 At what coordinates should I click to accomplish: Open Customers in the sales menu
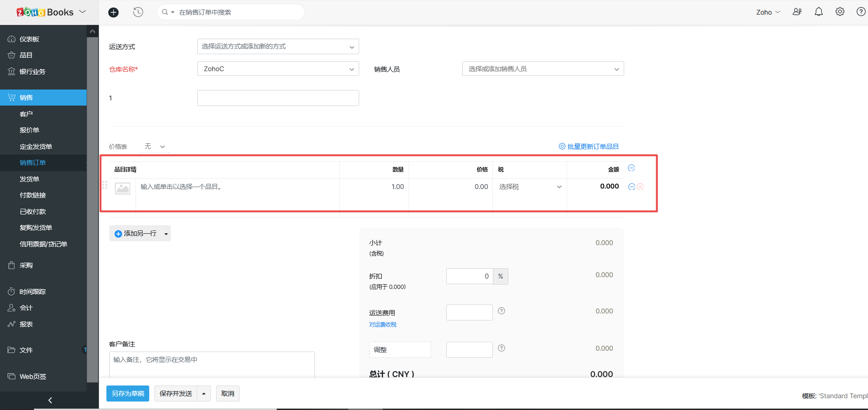pyautogui.click(x=26, y=114)
